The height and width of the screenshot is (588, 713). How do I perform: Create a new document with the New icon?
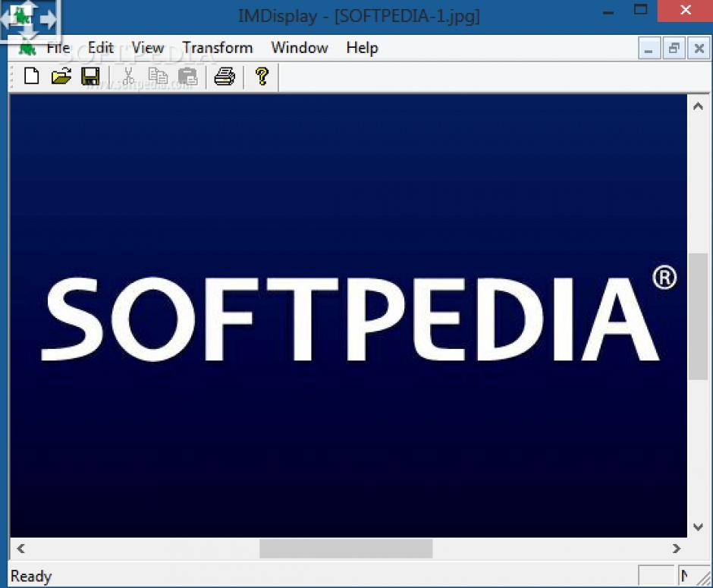31,76
